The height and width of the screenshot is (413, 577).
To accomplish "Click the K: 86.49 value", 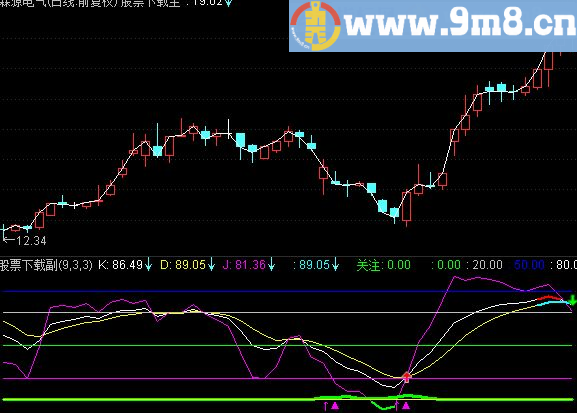I will point(120,265).
